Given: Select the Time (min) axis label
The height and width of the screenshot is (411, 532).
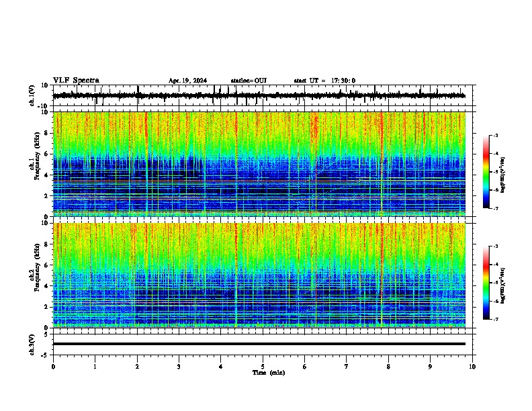Looking at the screenshot, I should (x=269, y=373).
